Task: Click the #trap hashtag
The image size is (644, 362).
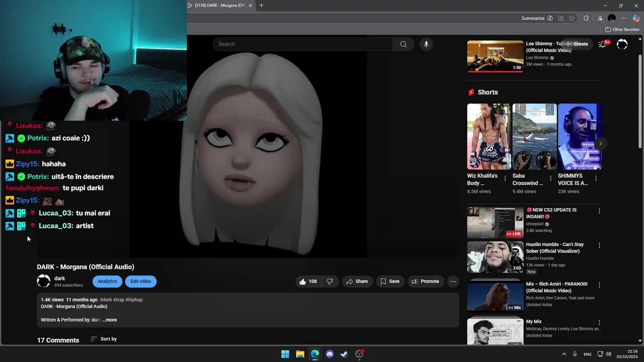Action: pyautogui.click(x=119, y=300)
